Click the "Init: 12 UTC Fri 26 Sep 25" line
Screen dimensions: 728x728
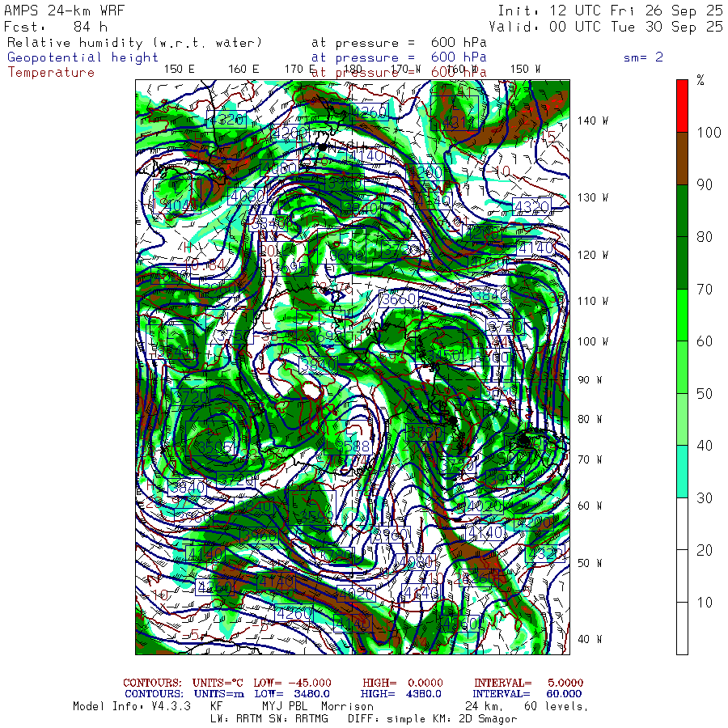coord(610,11)
